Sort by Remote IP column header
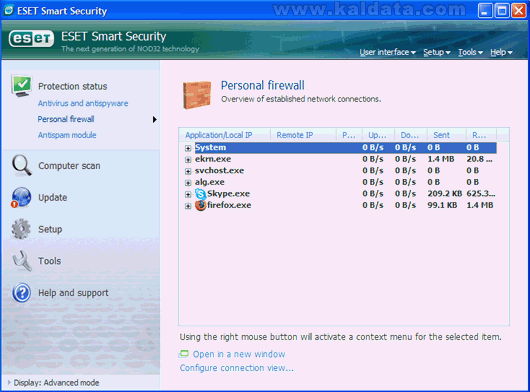The width and height of the screenshot is (530, 392). [x=303, y=135]
